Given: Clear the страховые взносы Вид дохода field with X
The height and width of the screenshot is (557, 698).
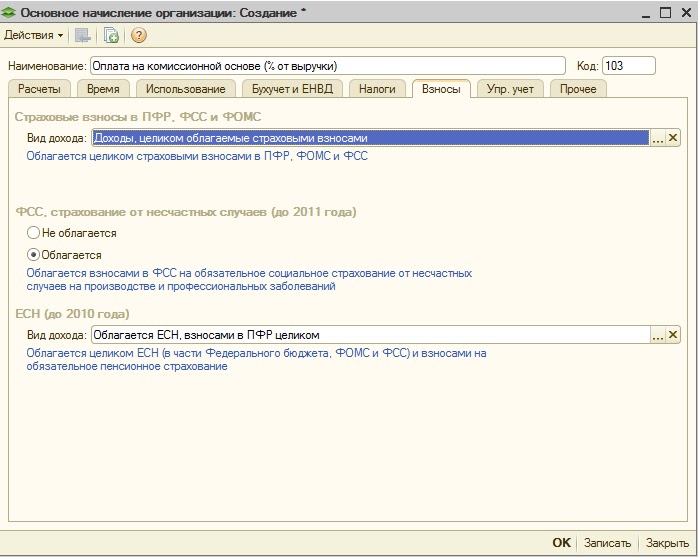Looking at the screenshot, I should click(x=673, y=138).
